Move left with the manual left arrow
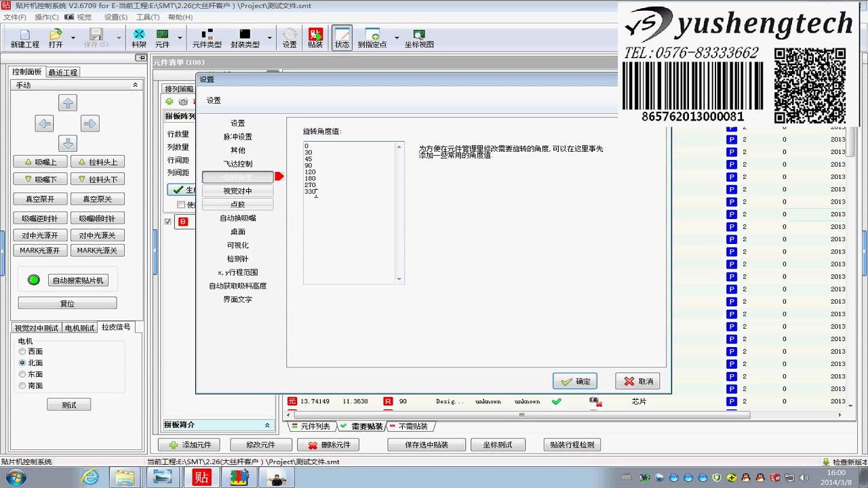 [x=45, y=123]
